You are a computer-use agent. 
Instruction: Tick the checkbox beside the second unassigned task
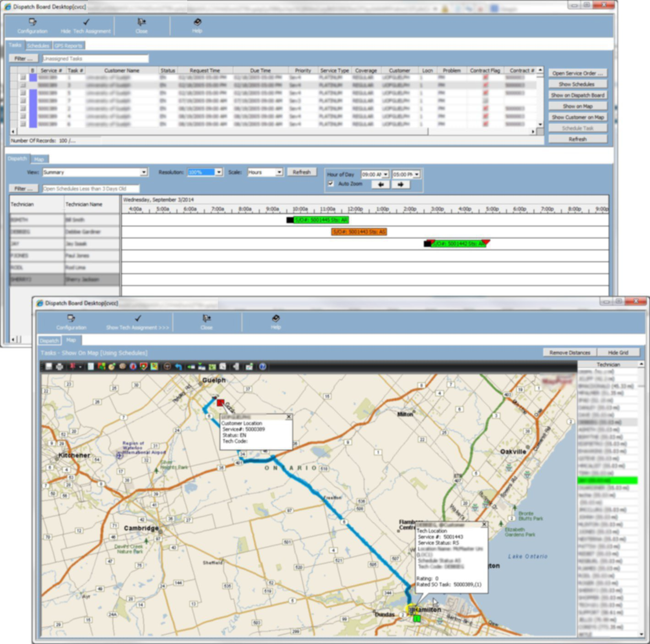[15, 84]
